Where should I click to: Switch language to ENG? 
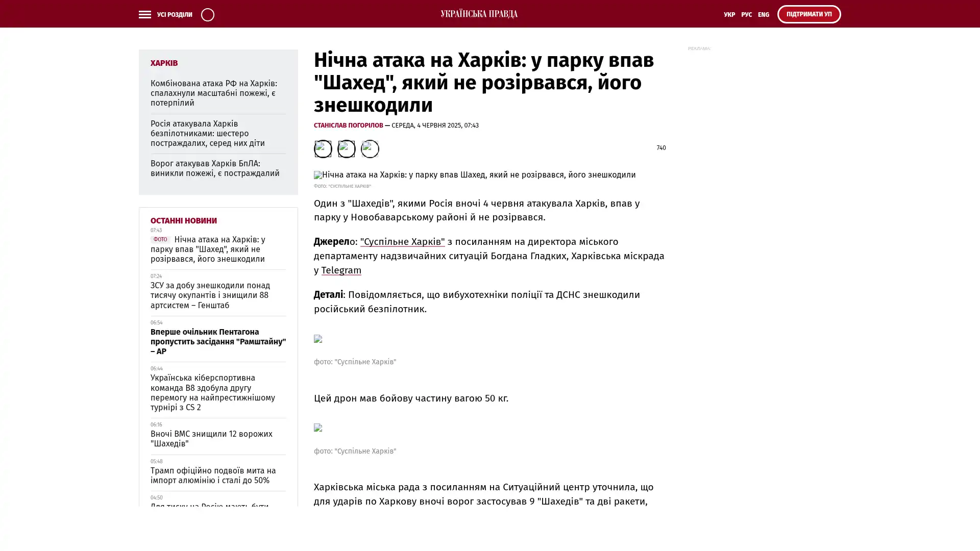point(763,15)
